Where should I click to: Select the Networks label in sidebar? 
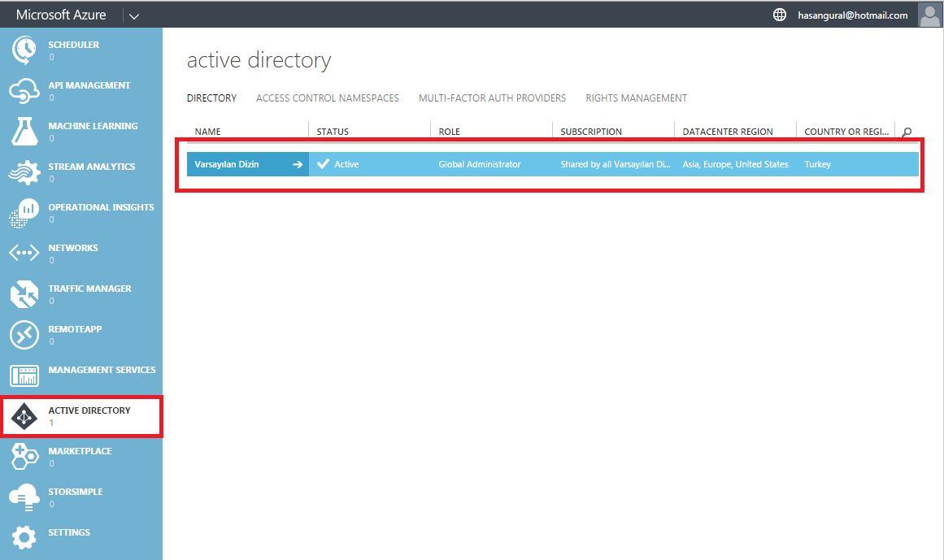[73, 248]
